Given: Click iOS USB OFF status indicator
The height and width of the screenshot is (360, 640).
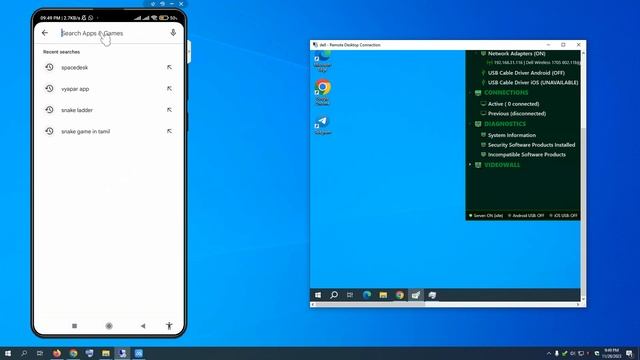Looking at the screenshot, I should [563, 216].
